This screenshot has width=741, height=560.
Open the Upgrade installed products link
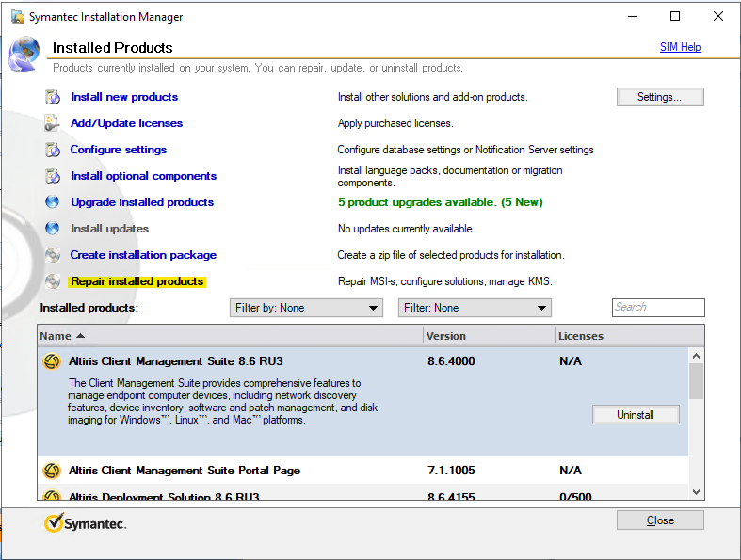pyautogui.click(x=142, y=202)
